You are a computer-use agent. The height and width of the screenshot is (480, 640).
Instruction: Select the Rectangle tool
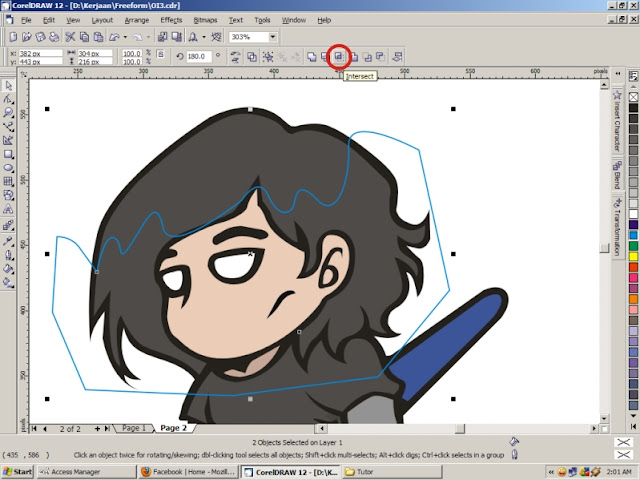[x=8, y=154]
